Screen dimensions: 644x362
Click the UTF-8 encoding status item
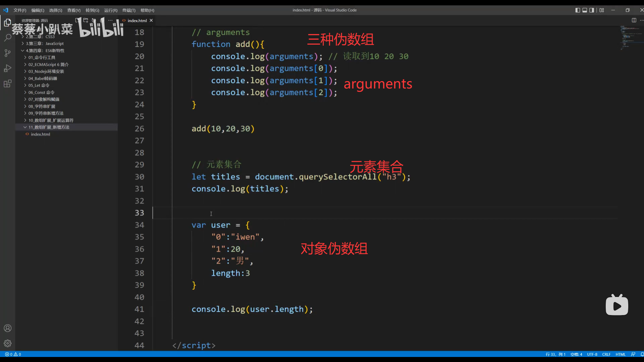point(592,355)
